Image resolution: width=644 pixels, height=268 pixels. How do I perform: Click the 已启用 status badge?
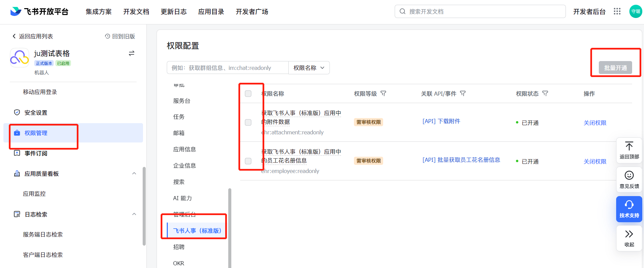click(63, 63)
